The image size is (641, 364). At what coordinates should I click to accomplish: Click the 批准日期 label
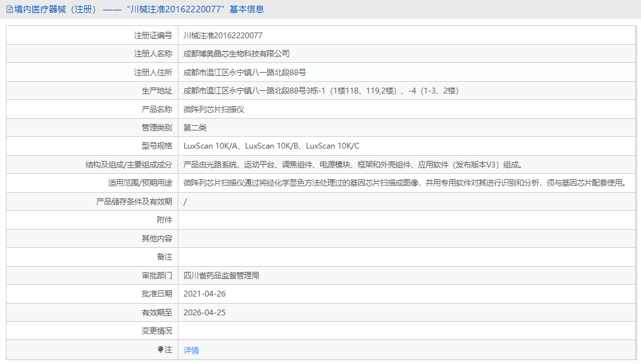[x=157, y=294]
